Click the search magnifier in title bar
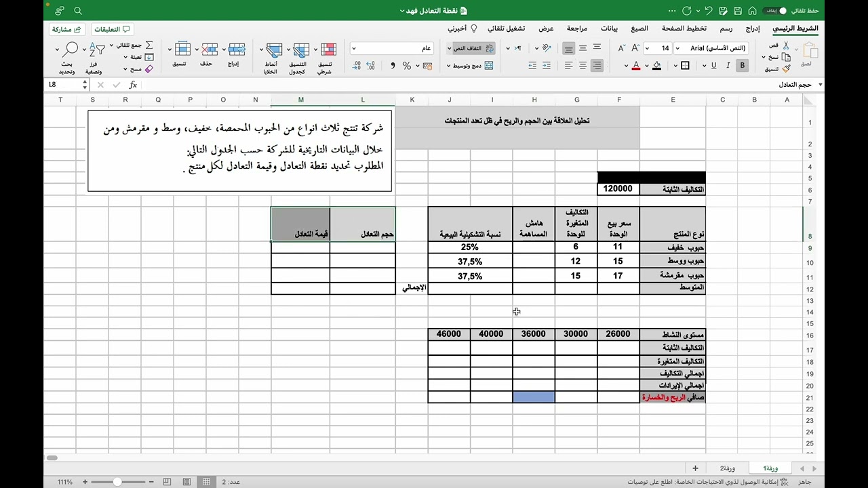 point(78,11)
